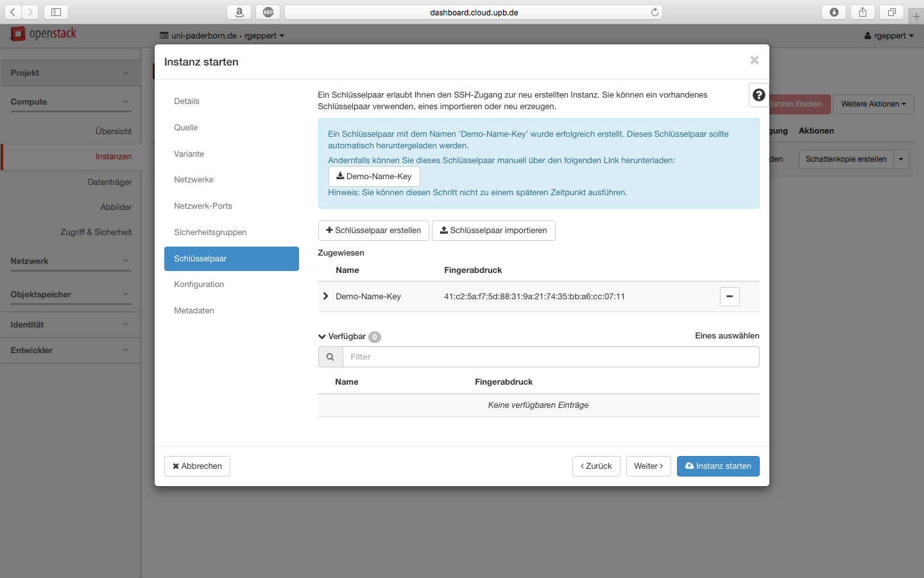Select the Schlüsselpaar step
This screenshot has height=578, width=924.
coord(232,259)
